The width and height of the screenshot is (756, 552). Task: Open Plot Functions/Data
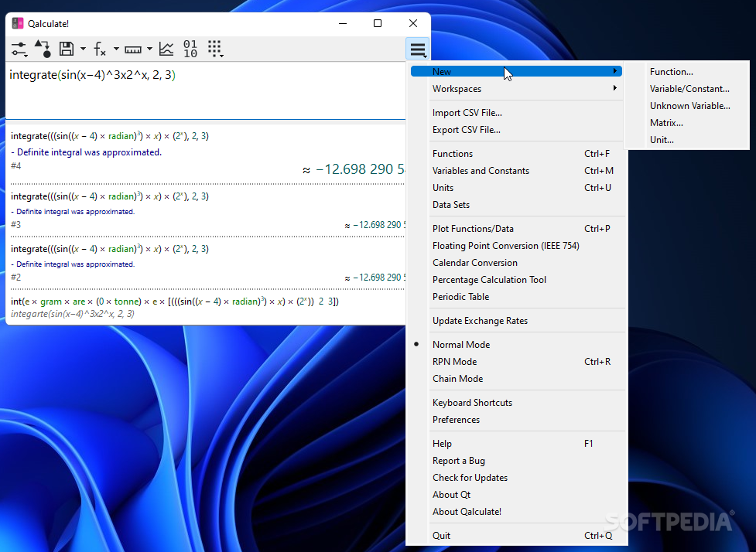click(516, 229)
